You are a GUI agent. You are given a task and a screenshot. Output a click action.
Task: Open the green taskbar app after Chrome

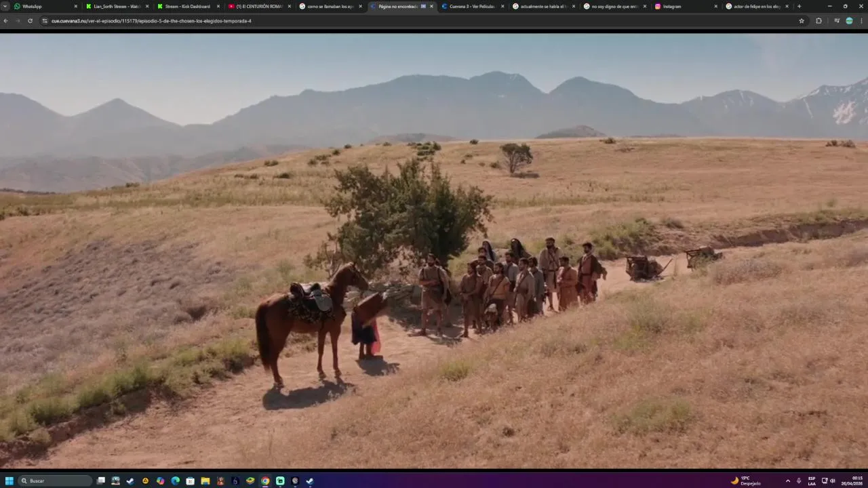tap(280, 481)
